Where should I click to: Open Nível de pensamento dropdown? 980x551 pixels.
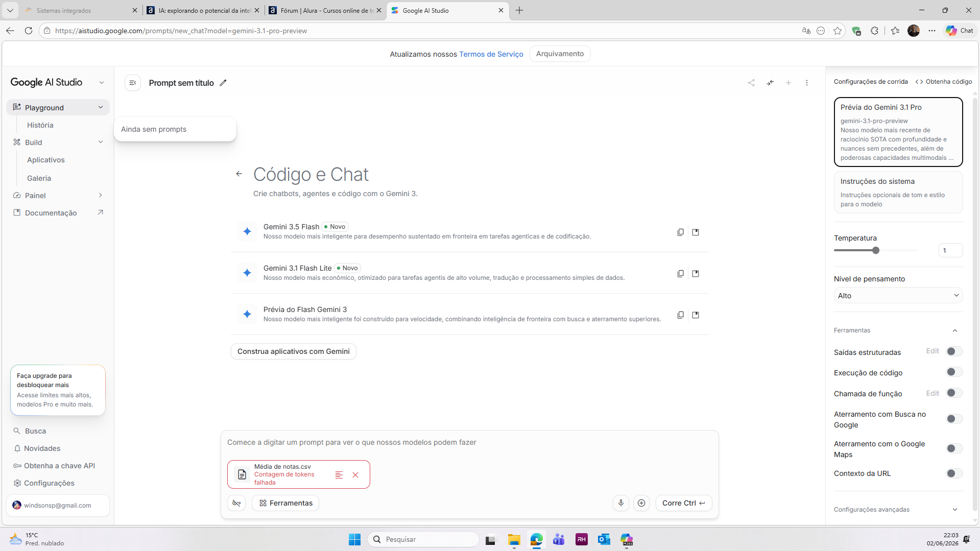[898, 296]
